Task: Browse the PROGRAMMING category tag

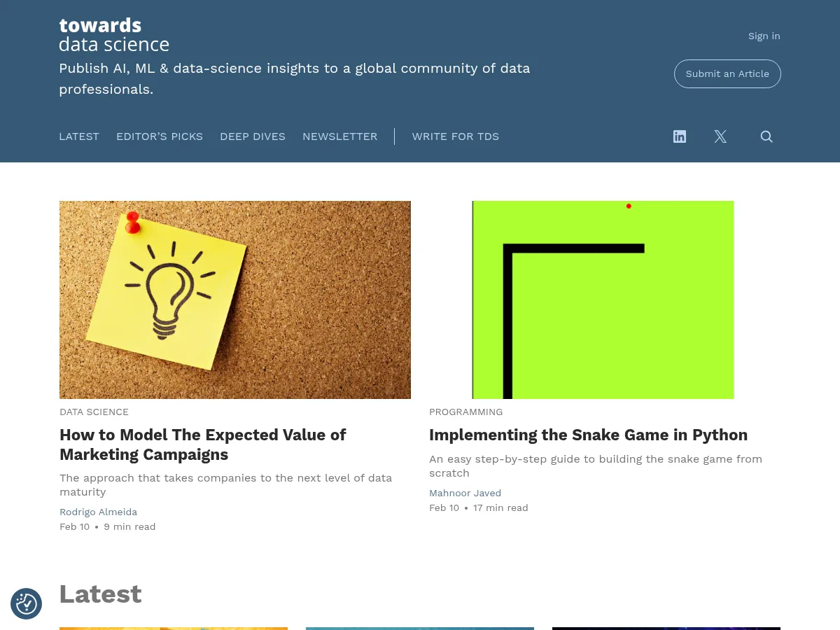Action: 465,412
